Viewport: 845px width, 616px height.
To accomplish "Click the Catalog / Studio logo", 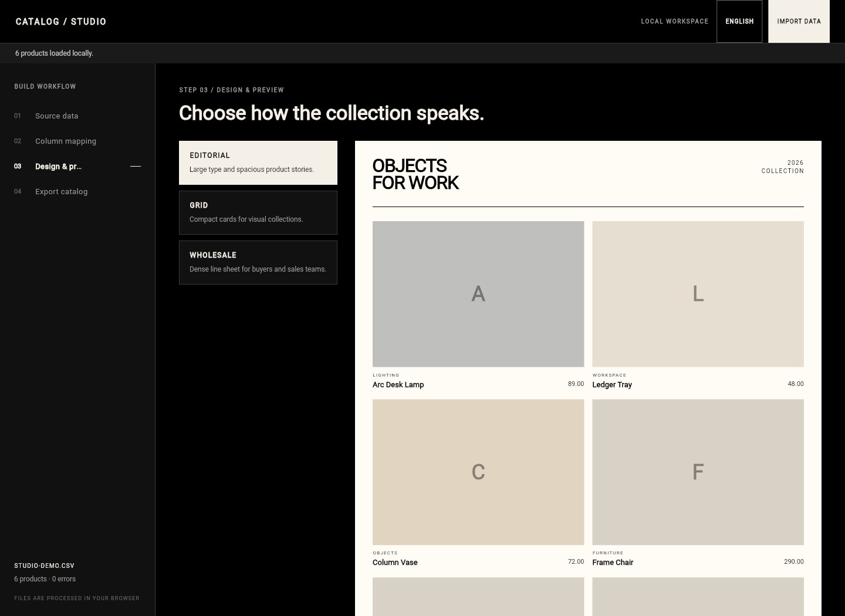I will [x=61, y=22].
